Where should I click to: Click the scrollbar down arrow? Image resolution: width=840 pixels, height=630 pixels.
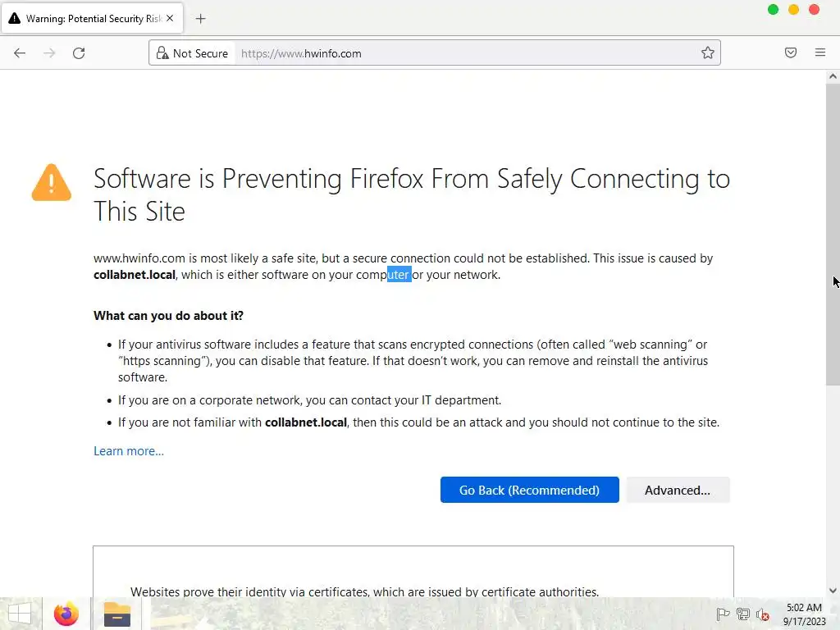pyautogui.click(x=833, y=590)
